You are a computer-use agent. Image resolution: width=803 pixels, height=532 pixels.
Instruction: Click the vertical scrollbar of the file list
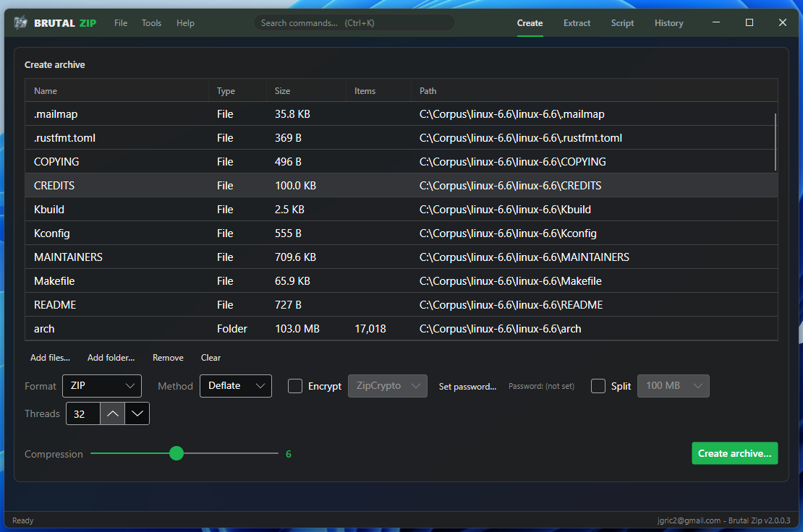coord(775,142)
